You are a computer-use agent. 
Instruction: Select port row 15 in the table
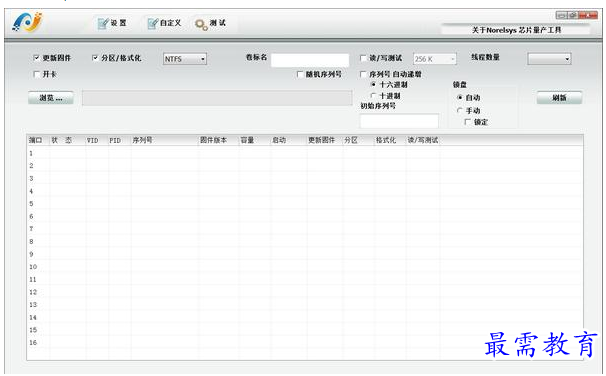click(305, 330)
